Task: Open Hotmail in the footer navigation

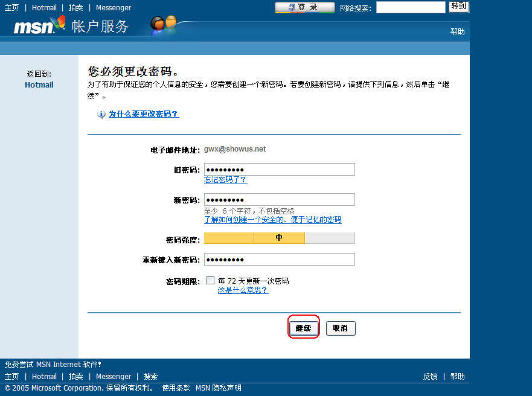Action: (x=44, y=376)
